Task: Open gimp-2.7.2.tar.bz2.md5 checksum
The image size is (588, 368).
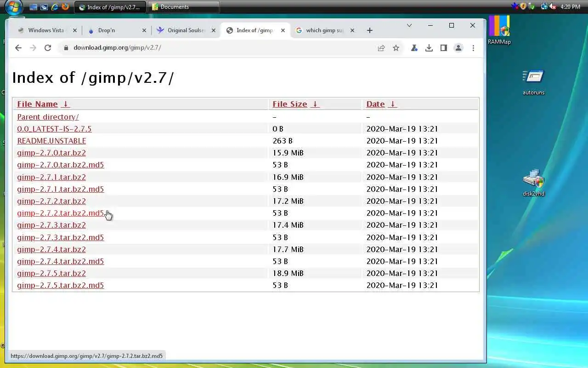Action: [61, 213]
